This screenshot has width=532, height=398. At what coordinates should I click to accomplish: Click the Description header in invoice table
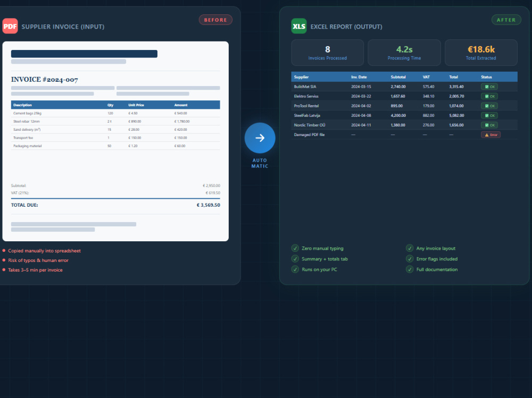click(22, 105)
